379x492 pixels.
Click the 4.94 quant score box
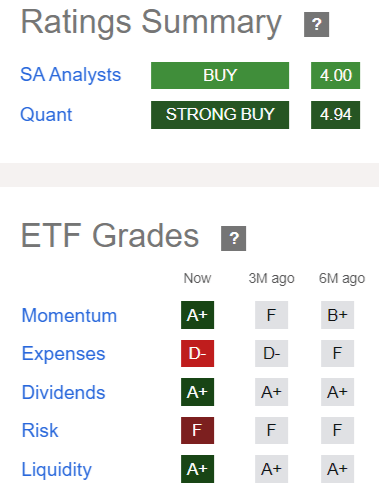click(335, 115)
